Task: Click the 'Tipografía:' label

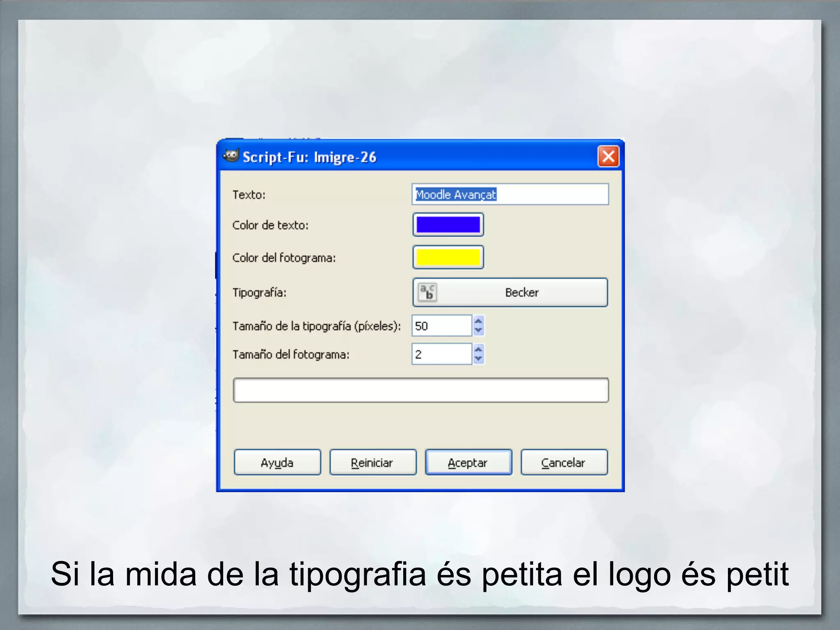Action: 259,292
